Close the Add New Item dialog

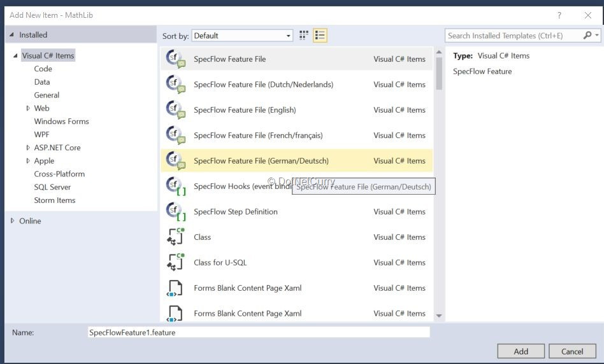pyautogui.click(x=588, y=15)
